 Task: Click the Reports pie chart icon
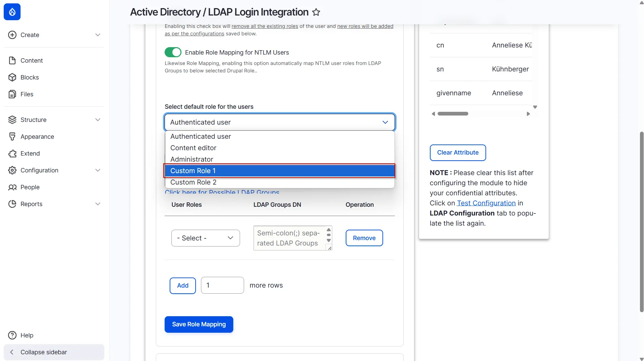pyautogui.click(x=12, y=204)
